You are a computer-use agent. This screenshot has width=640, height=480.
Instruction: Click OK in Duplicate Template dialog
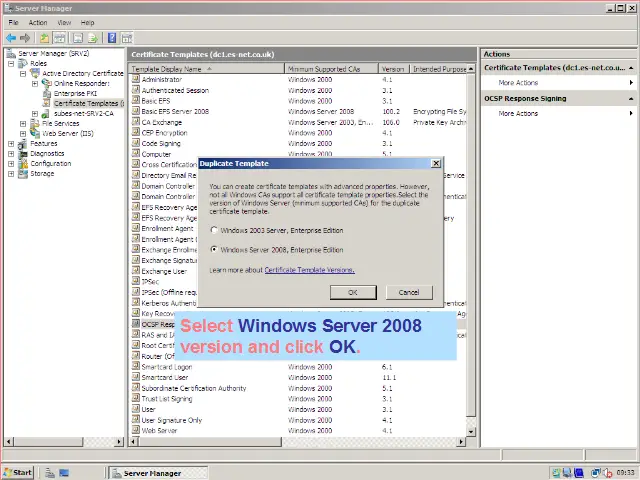pos(353,292)
